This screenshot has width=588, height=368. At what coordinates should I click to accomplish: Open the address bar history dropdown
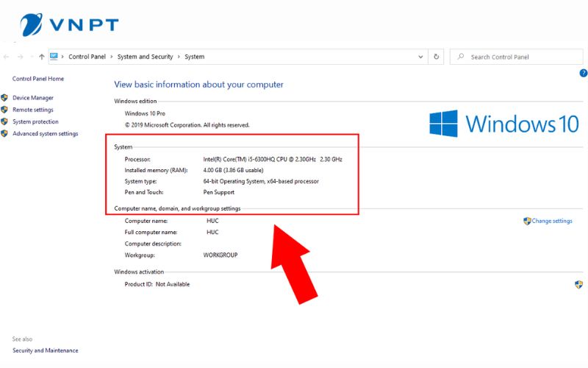pyautogui.click(x=420, y=57)
